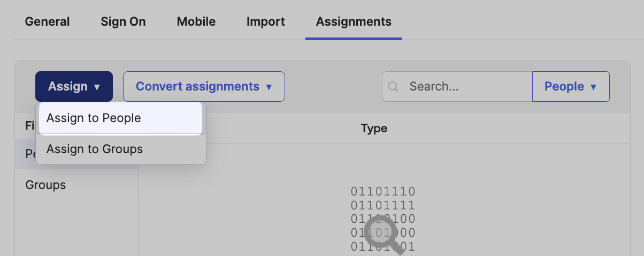Switch to the General tab
This screenshot has width=644, height=256.
click(47, 22)
